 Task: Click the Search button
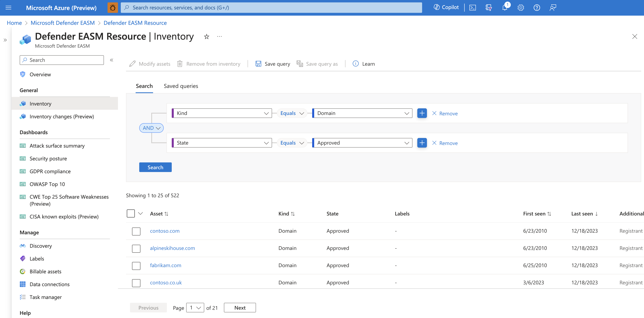point(155,167)
